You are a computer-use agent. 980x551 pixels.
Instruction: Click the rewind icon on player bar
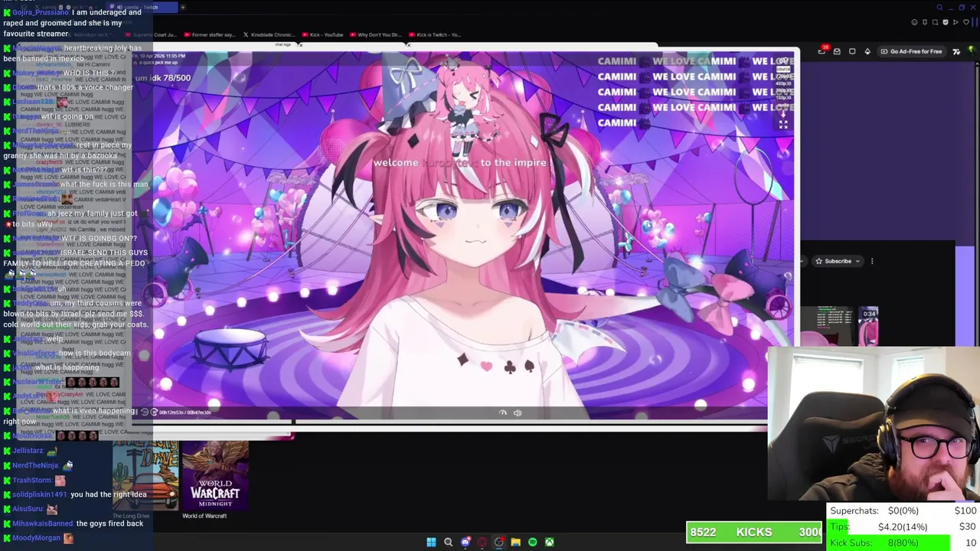pos(145,412)
